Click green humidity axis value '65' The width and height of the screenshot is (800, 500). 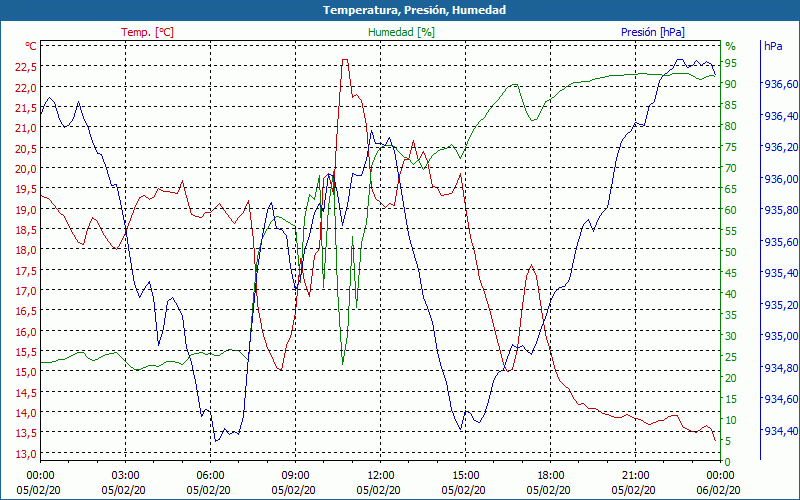point(731,189)
